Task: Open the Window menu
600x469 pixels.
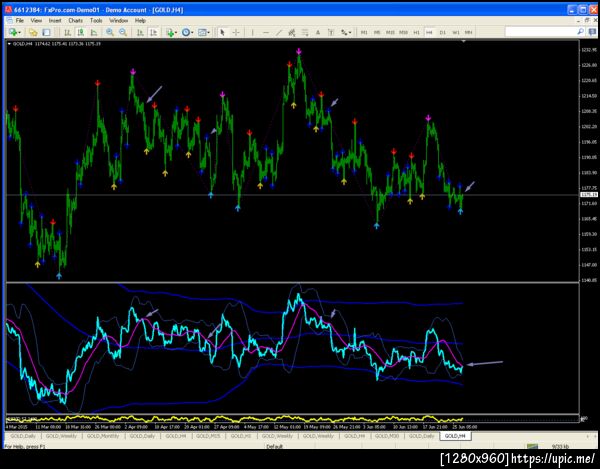Action: (119, 21)
